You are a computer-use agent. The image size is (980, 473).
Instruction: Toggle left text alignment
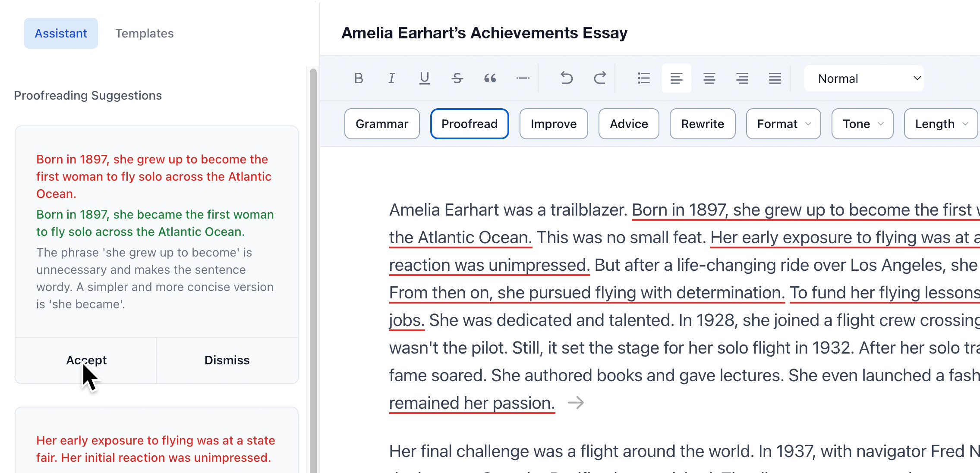click(x=676, y=78)
